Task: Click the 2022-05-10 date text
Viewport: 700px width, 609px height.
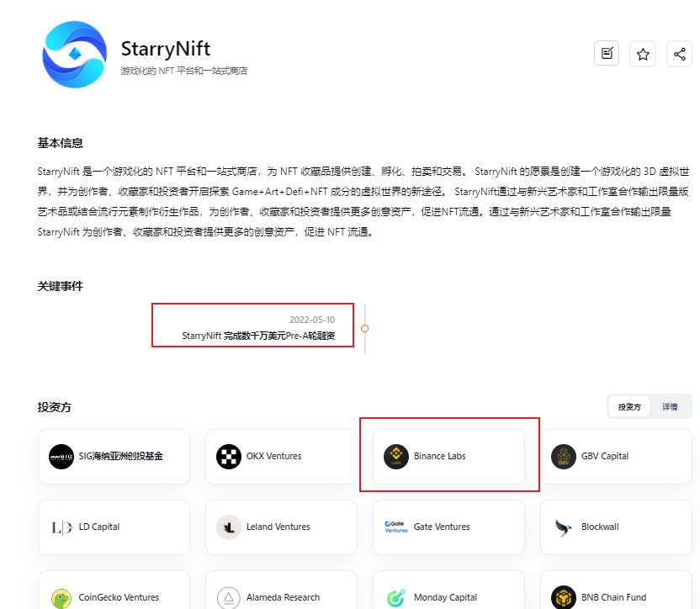Action: click(x=312, y=320)
